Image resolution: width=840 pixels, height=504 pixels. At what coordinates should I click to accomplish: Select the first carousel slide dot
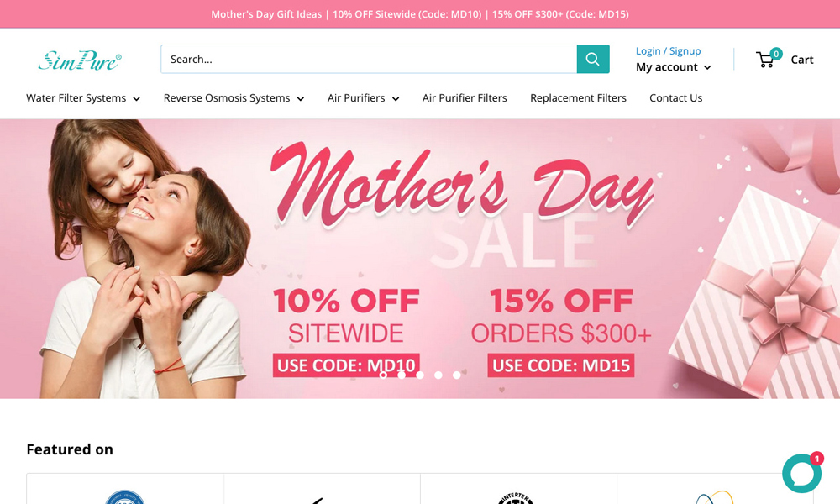click(x=383, y=375)
